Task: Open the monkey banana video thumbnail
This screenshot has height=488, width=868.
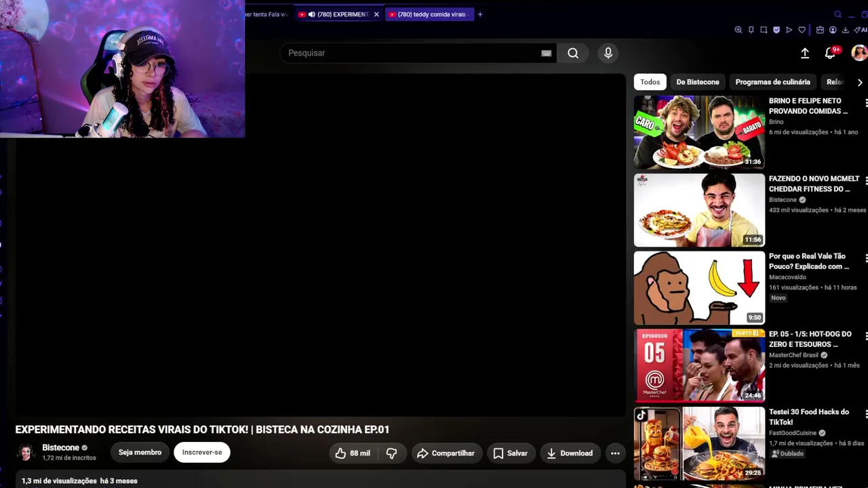Action: [699, 288]
